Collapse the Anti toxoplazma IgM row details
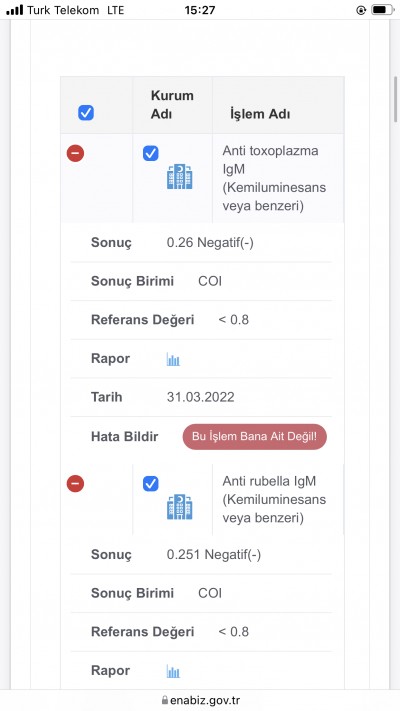 75,153
